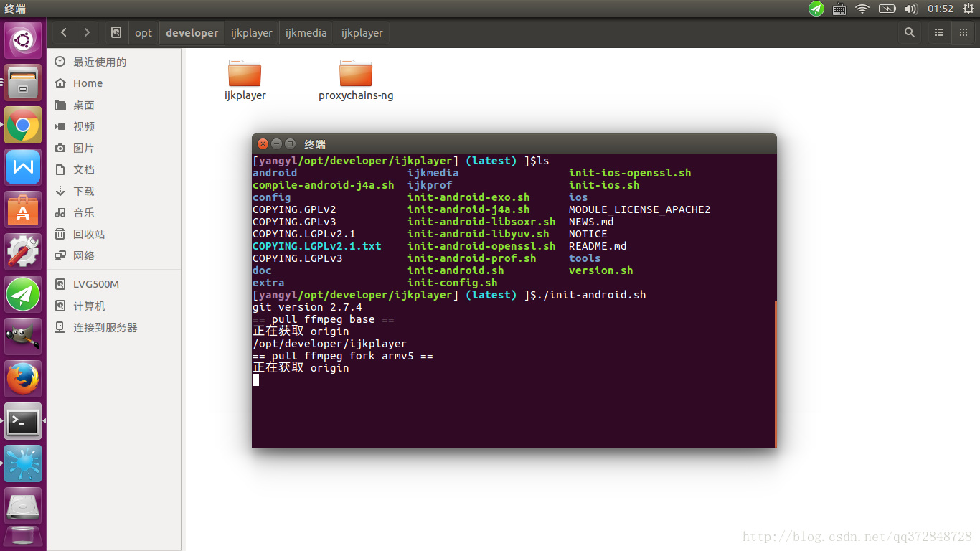Go back in the file manager

tap(64, 32)
